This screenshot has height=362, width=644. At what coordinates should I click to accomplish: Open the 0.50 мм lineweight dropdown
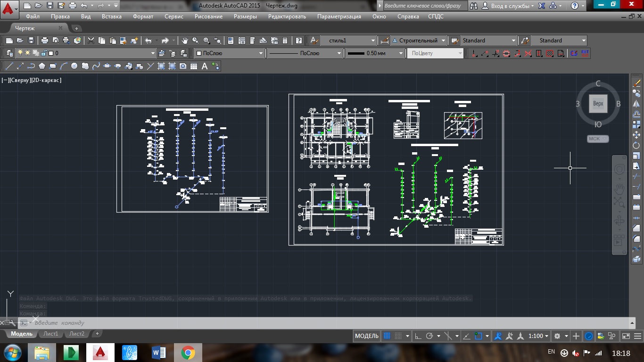401,53
